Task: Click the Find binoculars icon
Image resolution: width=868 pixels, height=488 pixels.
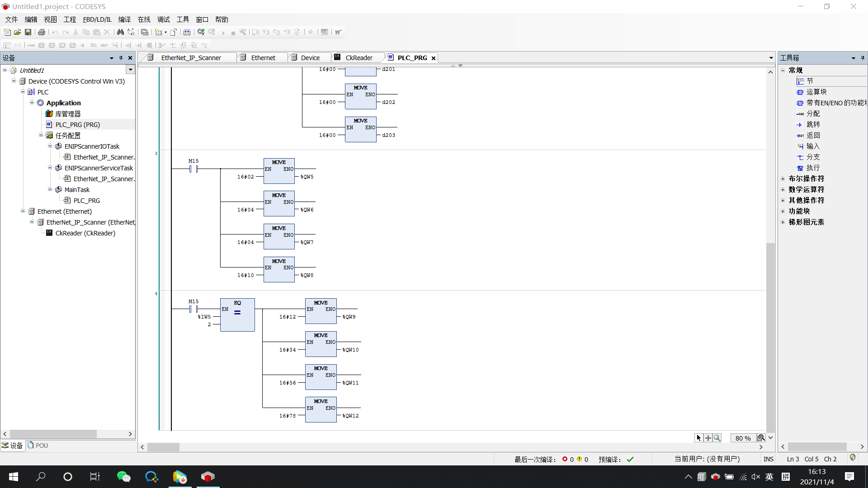Action: pos(120,32)
